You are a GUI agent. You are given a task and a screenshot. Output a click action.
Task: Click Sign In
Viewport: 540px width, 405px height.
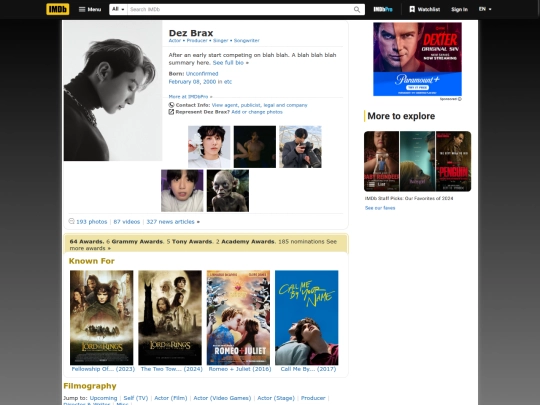click(x=459, y=9)
